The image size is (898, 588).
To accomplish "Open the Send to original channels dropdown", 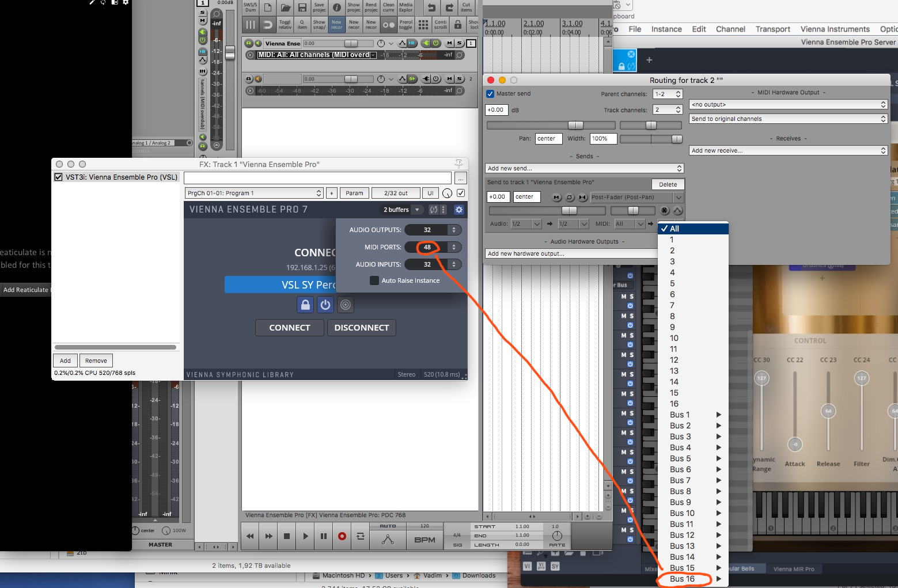I will coord(789,119).
